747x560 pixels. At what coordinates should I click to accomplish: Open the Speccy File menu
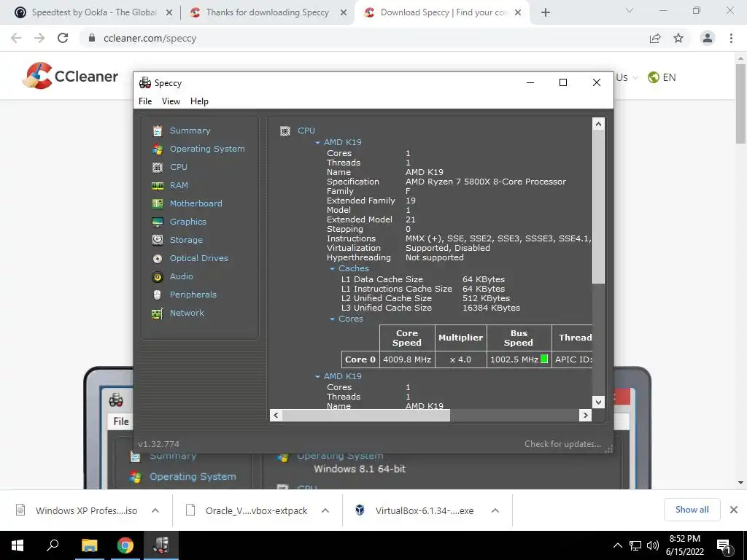click(x=145, y=101)
